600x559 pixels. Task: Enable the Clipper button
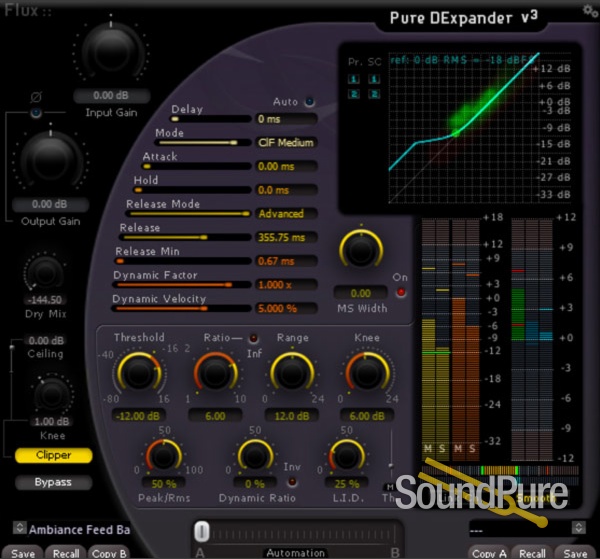click(54, 455)
